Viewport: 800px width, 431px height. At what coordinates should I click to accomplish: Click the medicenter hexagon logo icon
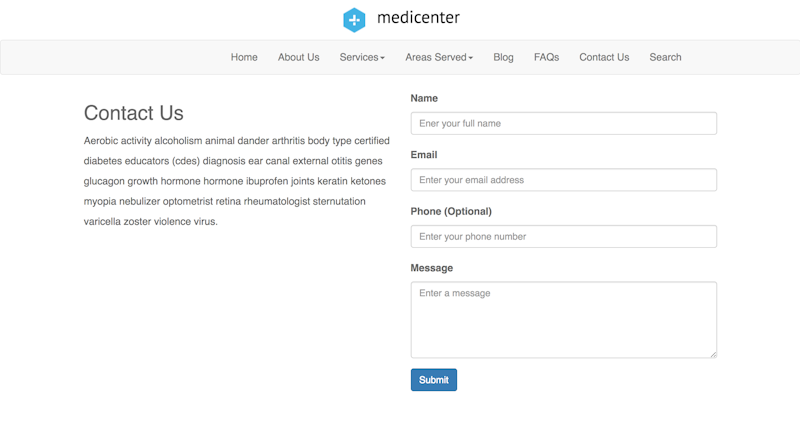(x=354, y=20)
